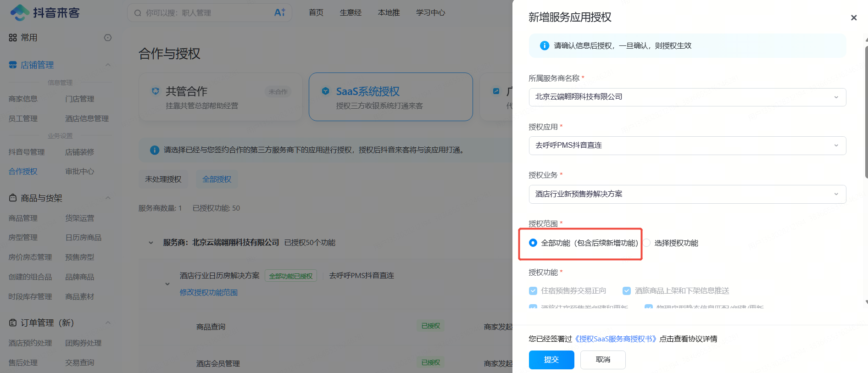Open 授权业务 dropdown
The image size is (868, 373).
point(687,194)
